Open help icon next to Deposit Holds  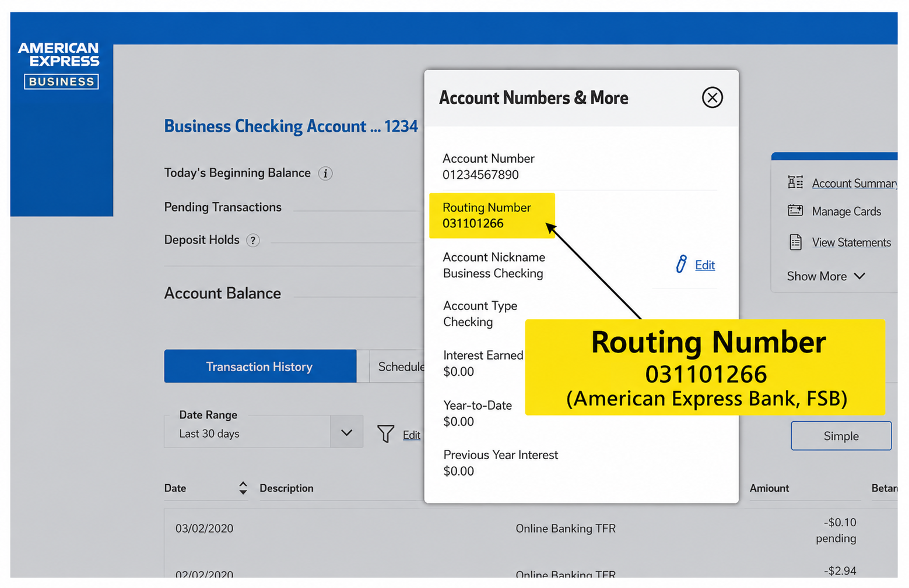(x=252, y=241)
